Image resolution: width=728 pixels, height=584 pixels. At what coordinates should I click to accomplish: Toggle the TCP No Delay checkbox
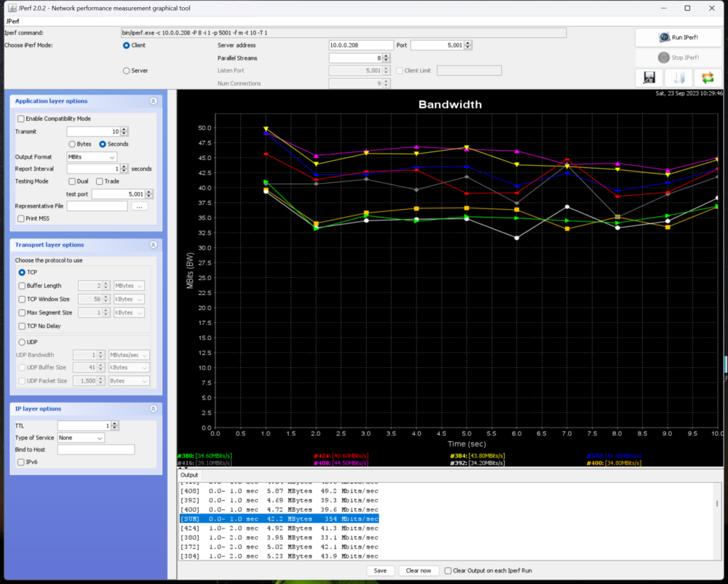point(22,326)
